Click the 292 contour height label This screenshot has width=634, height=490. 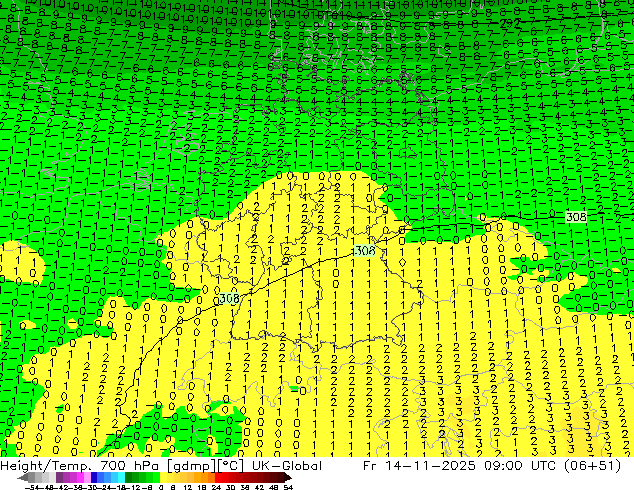pos(509,24)
